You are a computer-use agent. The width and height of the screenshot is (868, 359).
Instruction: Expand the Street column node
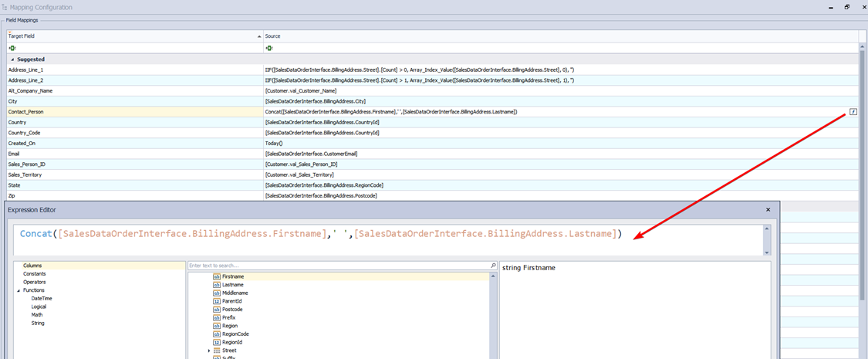click(x=209, y=351)
